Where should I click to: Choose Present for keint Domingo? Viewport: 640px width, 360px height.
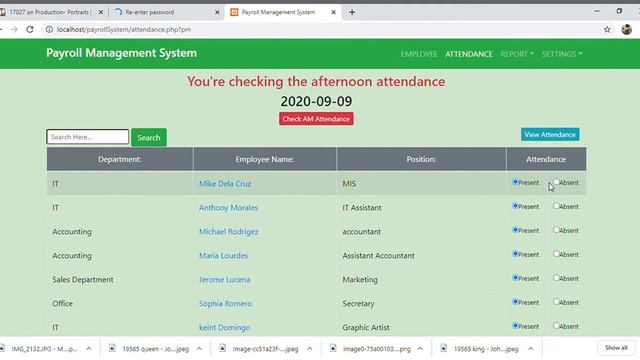[515, 326]
